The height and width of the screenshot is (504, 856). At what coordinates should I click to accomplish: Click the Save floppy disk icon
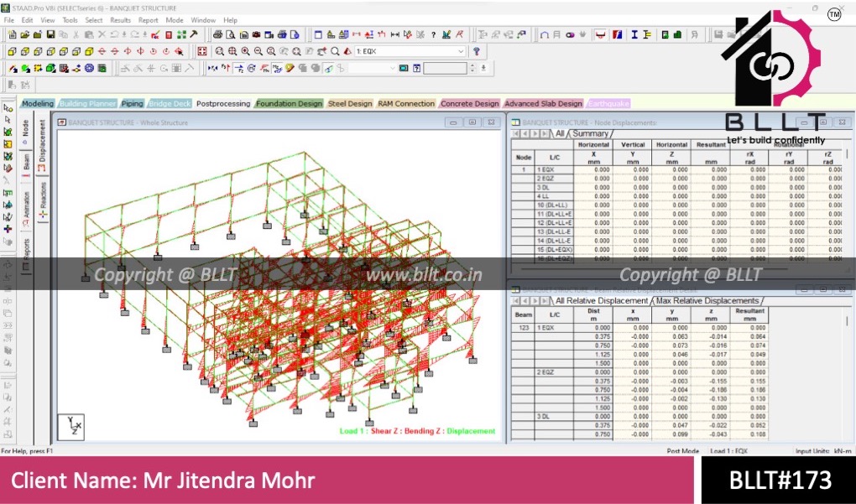tap(50, 35)
